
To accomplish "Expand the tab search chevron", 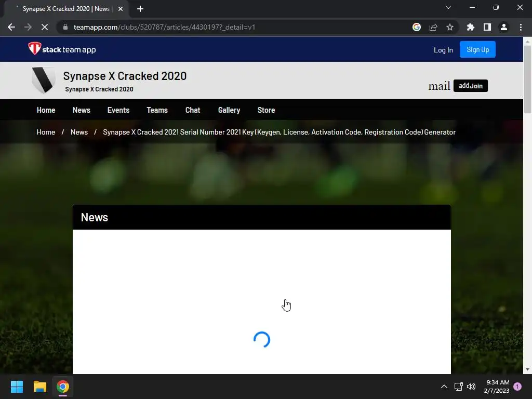I will point(448,7).
